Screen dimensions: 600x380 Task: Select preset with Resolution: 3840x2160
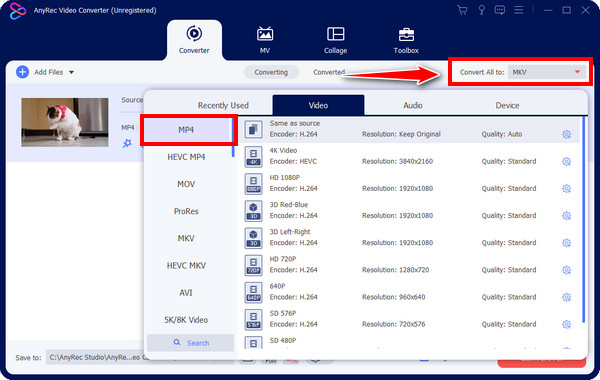pos(397,161)
